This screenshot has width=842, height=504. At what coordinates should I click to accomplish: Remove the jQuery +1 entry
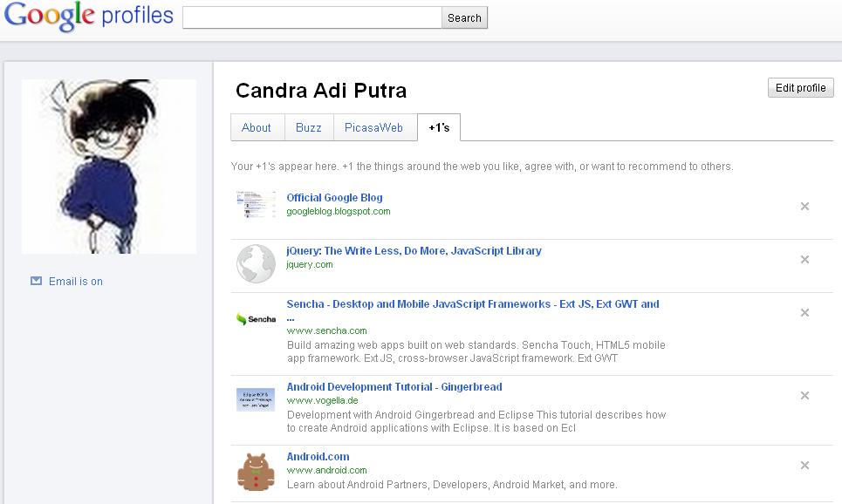tap(804, 260)
